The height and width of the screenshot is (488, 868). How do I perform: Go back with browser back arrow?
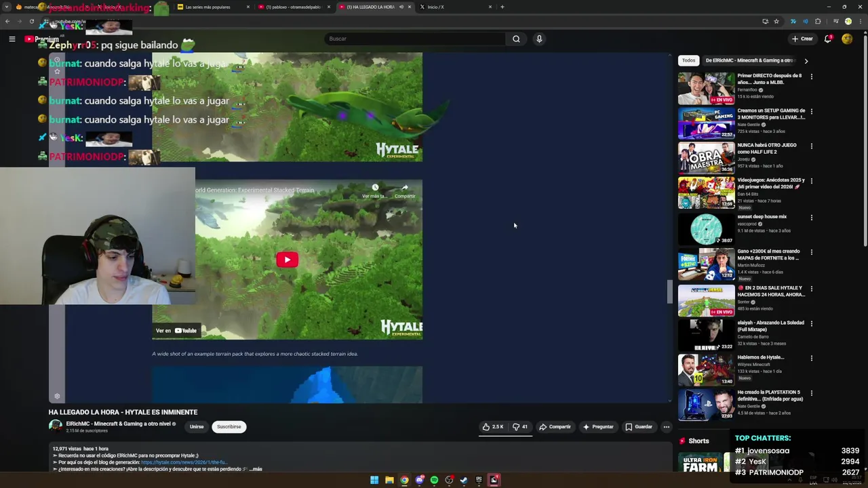click(7, 22)
